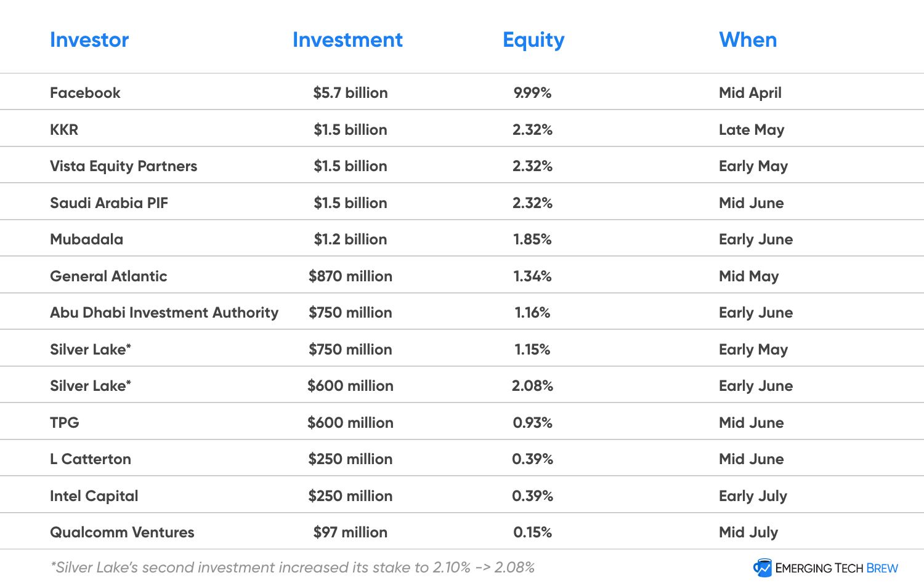924x586 pixels.
Task: Click the Qualcomm Ventures investor name
Action: pyautogui.click(x=122, y=532)
